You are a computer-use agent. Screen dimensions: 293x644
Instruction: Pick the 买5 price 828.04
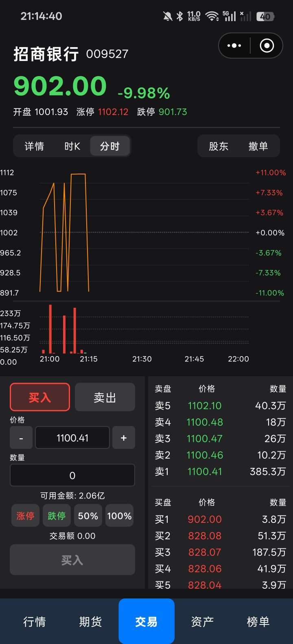tap(205, 585)
